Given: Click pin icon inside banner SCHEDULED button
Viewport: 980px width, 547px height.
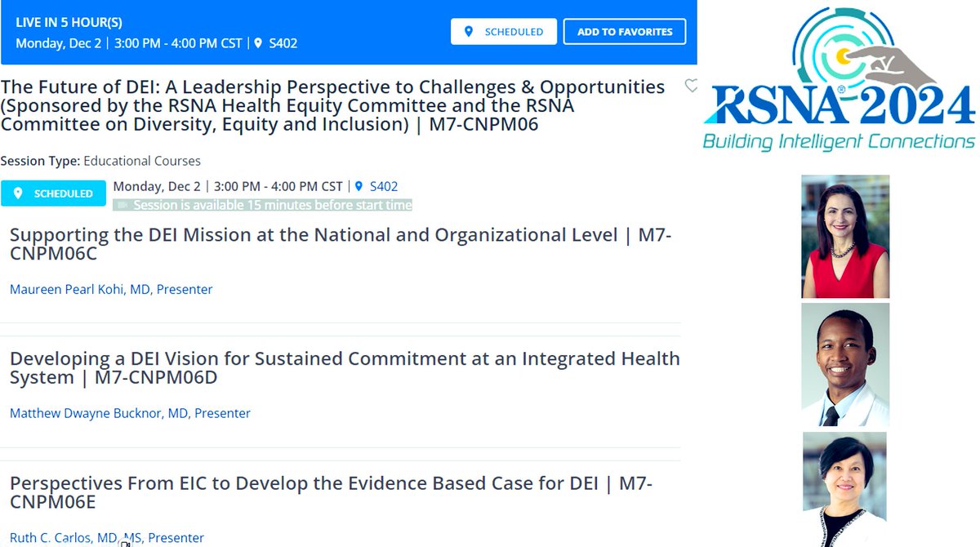Looking at the screenshot, I should 469,32.
